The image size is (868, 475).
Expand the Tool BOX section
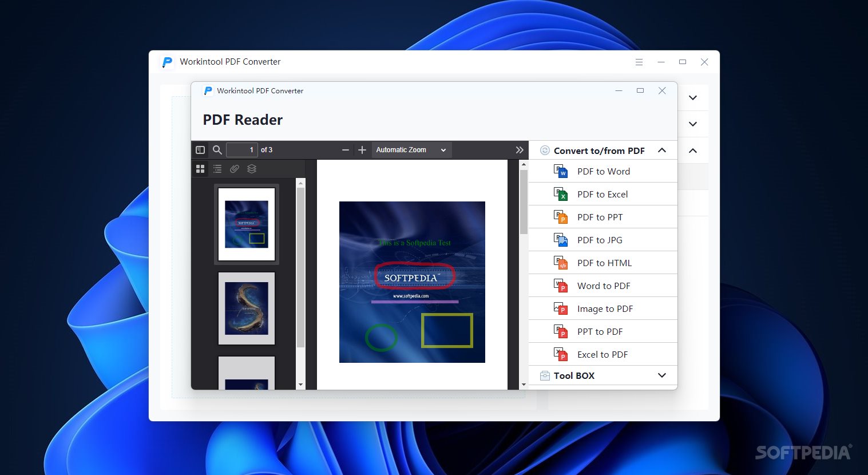pos(662,375)
